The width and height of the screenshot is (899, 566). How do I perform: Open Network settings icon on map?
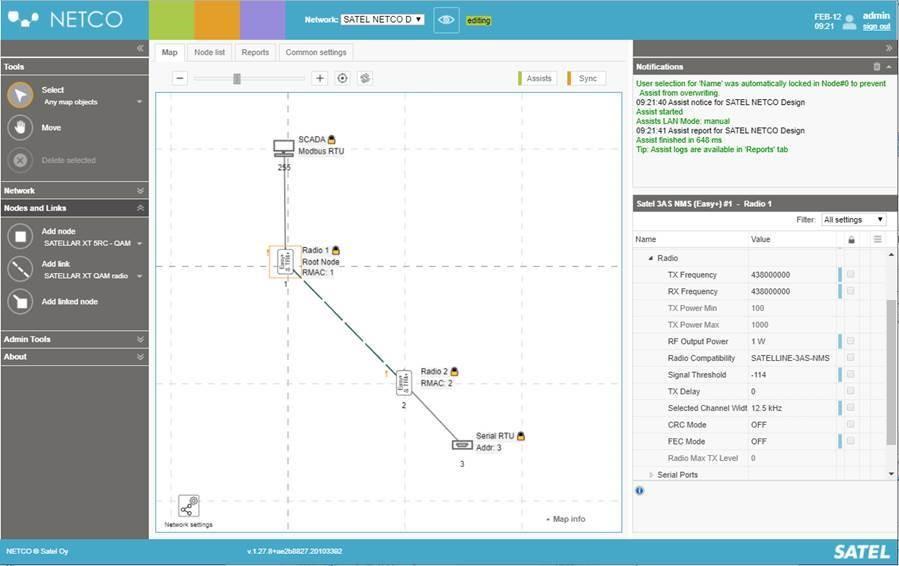coord(189,507)
